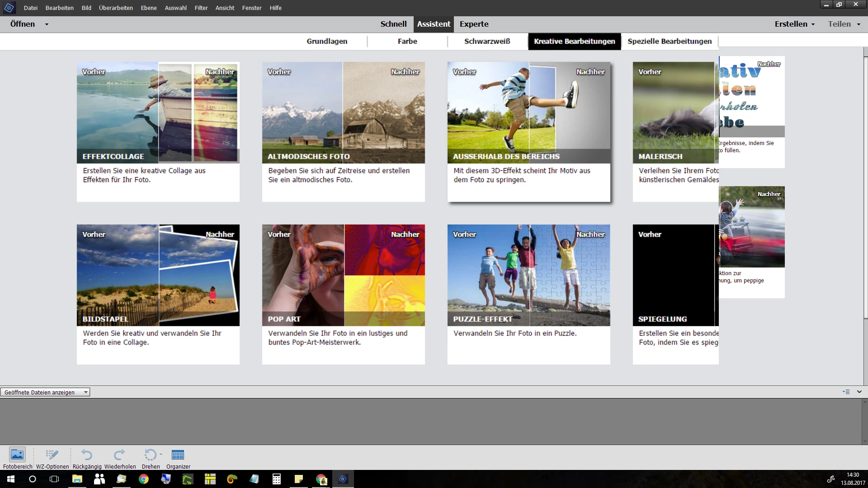Expand the Öffnen dropdown arrow
Viewport: 868px width, 488px height.
coord(47,24)
